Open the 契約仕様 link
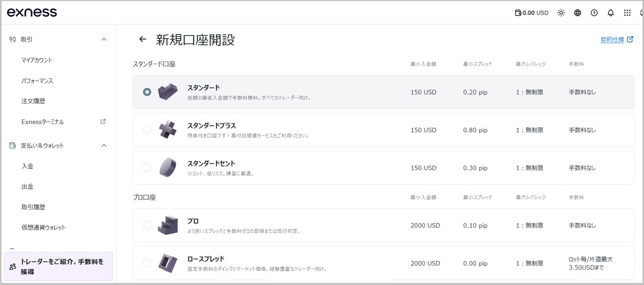The height and width of the screenshot is (285, 644). pos(612,40)
